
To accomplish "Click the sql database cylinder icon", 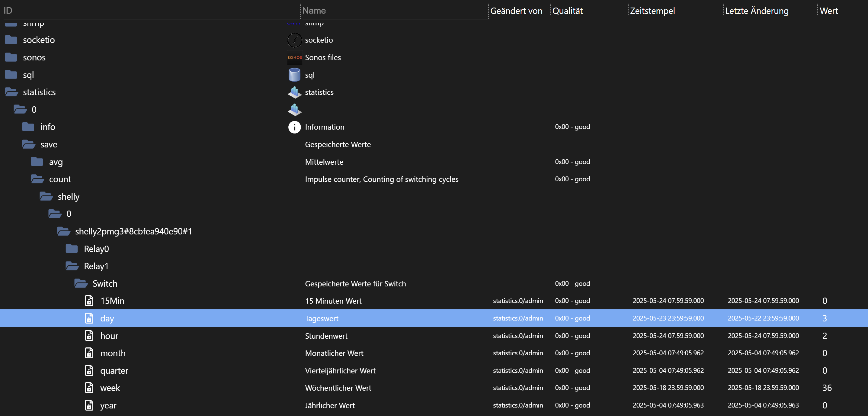I will [294, 75].
